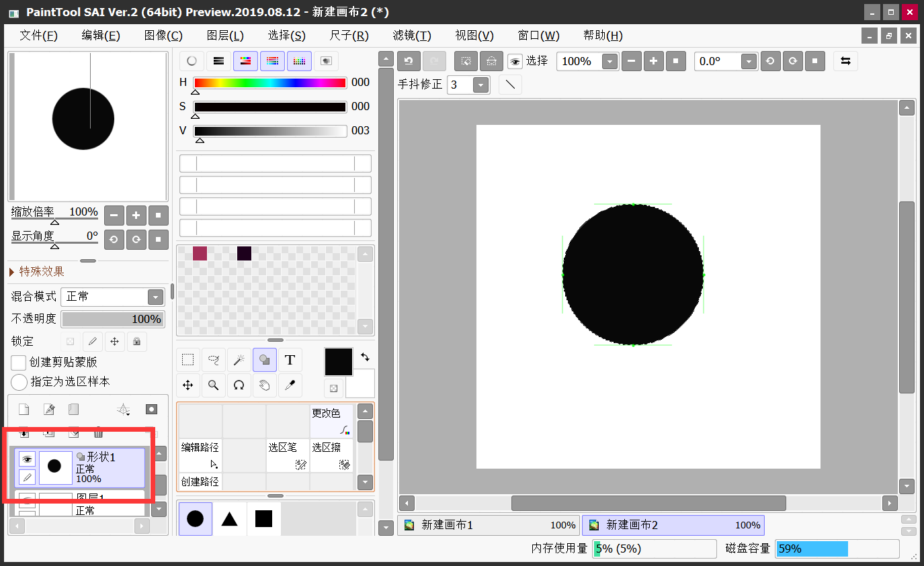Choose the 编辑路径 tool
This screenshot has width=924, height=566.
click(x=200, y=455)
